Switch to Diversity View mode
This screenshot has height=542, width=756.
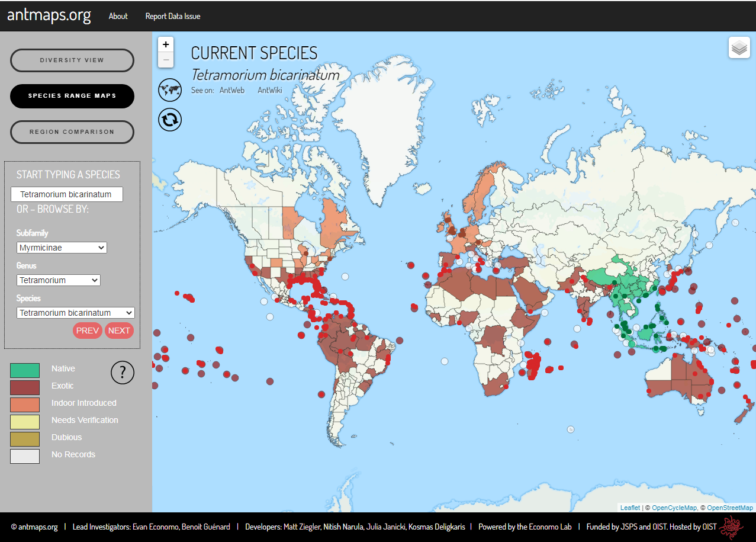tap(72, 60)
